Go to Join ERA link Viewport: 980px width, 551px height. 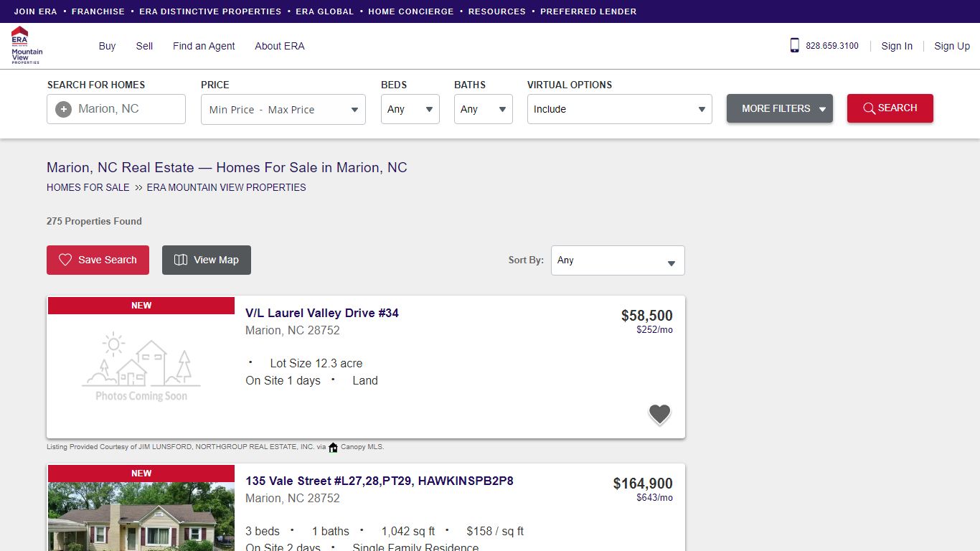(x=36, y=11)
